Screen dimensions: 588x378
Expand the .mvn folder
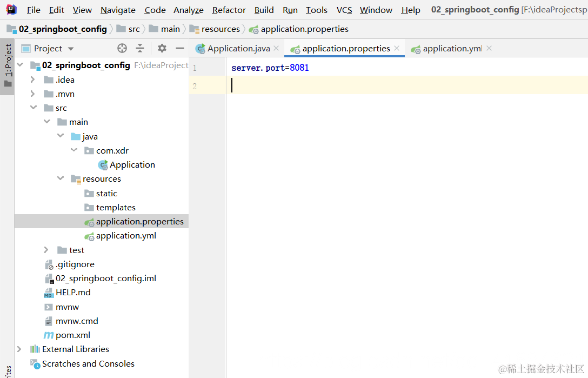(32, 94)
